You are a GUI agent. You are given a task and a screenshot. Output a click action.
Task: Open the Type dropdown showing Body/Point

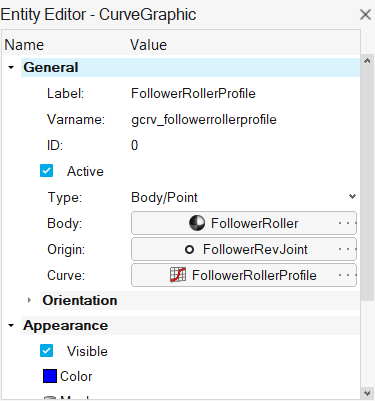point(352,197)
